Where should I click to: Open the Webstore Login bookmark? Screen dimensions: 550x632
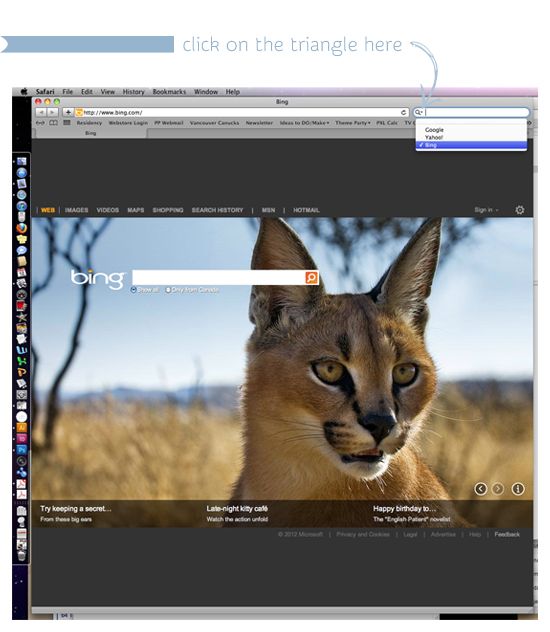(128, 123)
